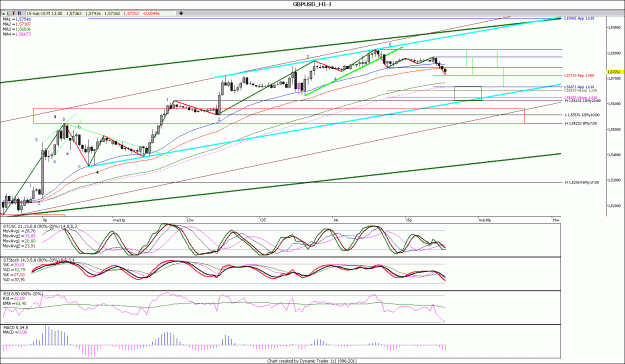The image size is (625, 364).
Task: Click the top blue 'App 1.618' projection label
Action: [x=579, y=18]
